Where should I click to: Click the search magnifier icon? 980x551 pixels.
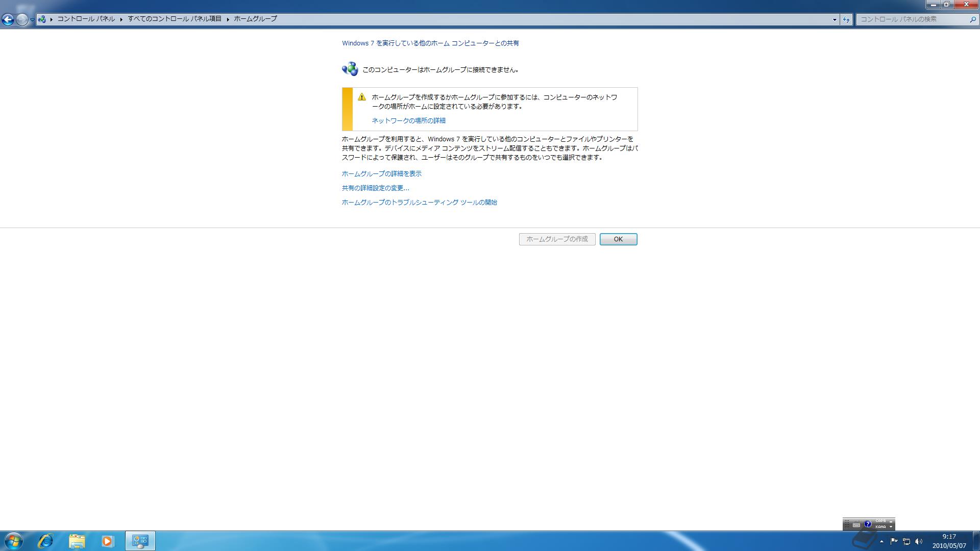pyautogui.click(x=972, y=19)
